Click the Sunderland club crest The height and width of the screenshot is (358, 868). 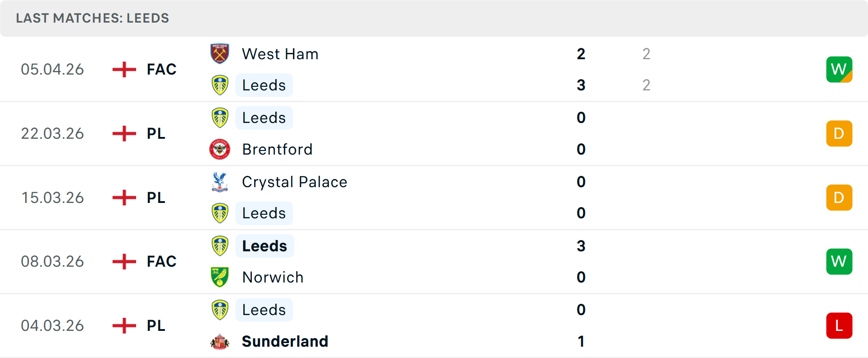tap(220, 341)
